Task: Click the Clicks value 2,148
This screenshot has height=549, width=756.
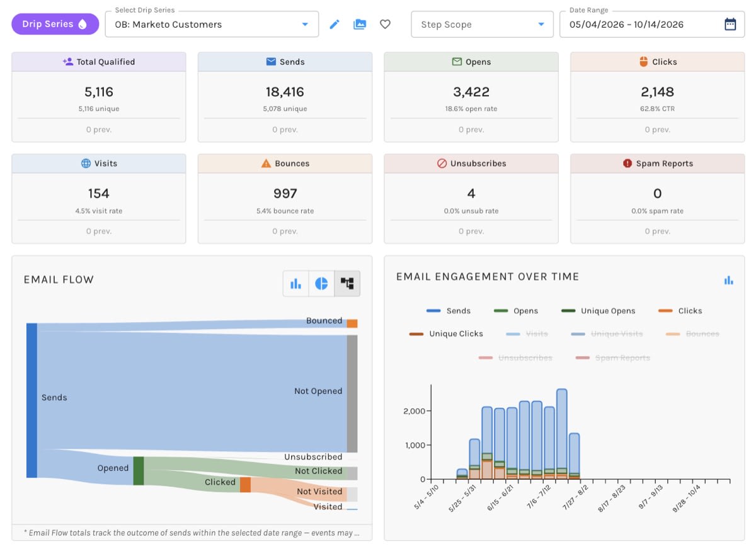Action: pos(658,92)
